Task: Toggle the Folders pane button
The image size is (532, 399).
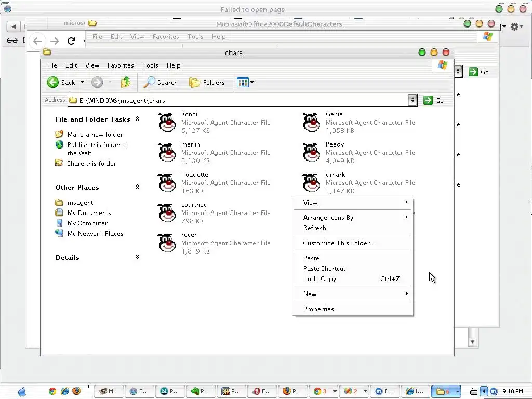Action: click(207, 82)
